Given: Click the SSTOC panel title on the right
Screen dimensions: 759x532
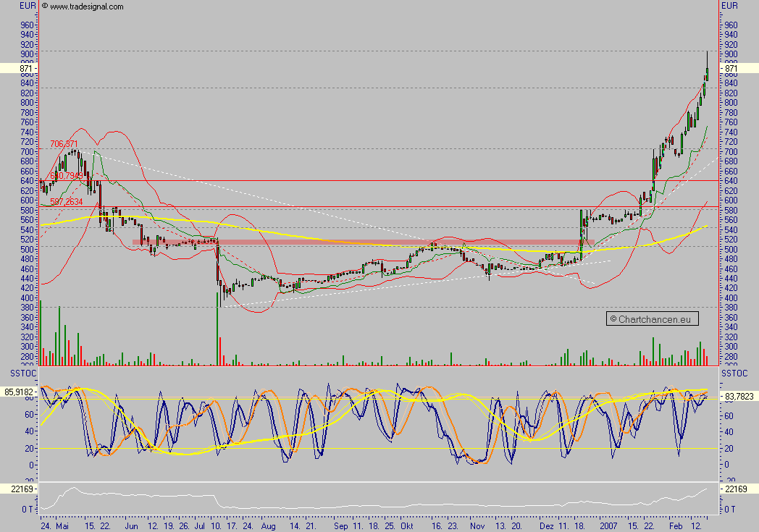Looking at the screenshot, I should (736, 374).
